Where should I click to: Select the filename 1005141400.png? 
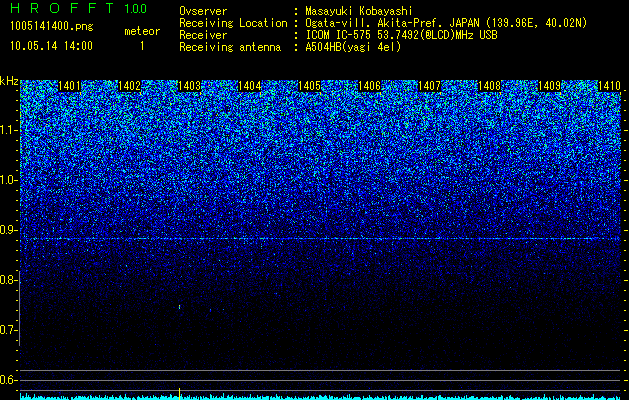pos(52,27)
